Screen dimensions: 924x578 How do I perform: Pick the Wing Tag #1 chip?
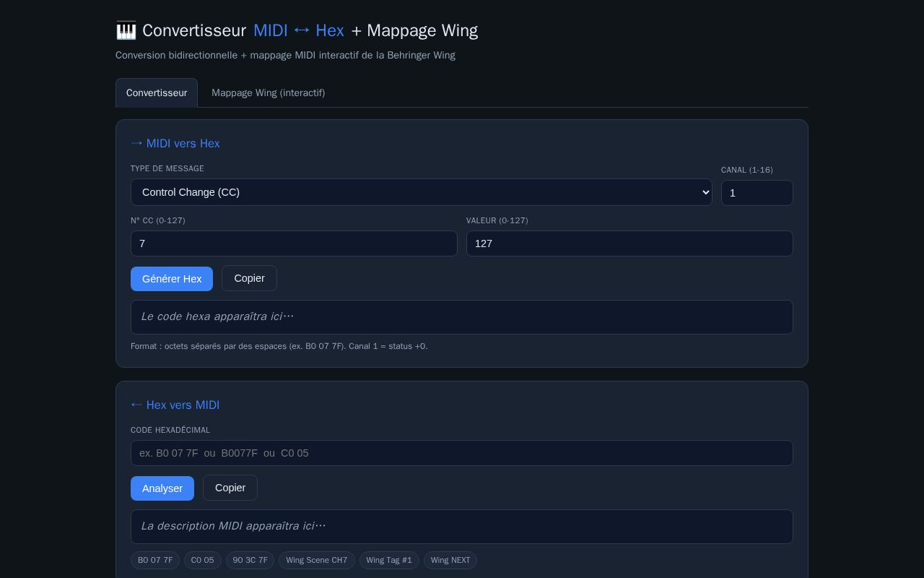389,560
